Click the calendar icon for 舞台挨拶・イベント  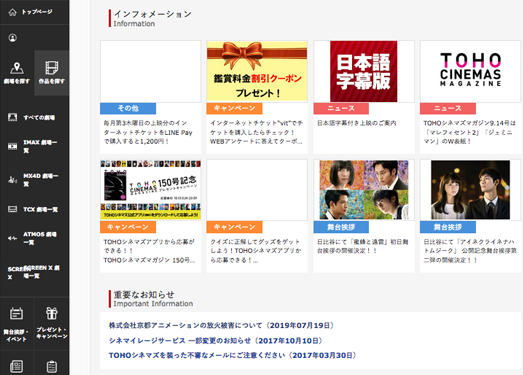click(x=16, y=313)
